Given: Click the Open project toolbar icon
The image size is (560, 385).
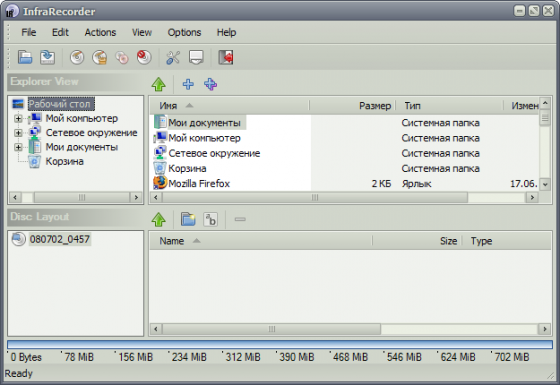Looking at the screenshot, I should pos(25,57).
